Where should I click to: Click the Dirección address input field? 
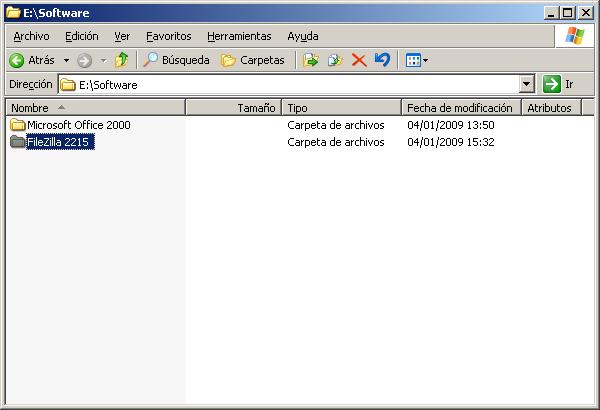pos(290,85)
